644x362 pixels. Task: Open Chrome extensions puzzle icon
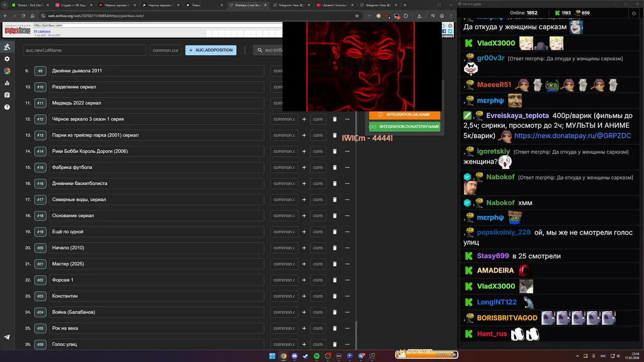coord(406,16)
